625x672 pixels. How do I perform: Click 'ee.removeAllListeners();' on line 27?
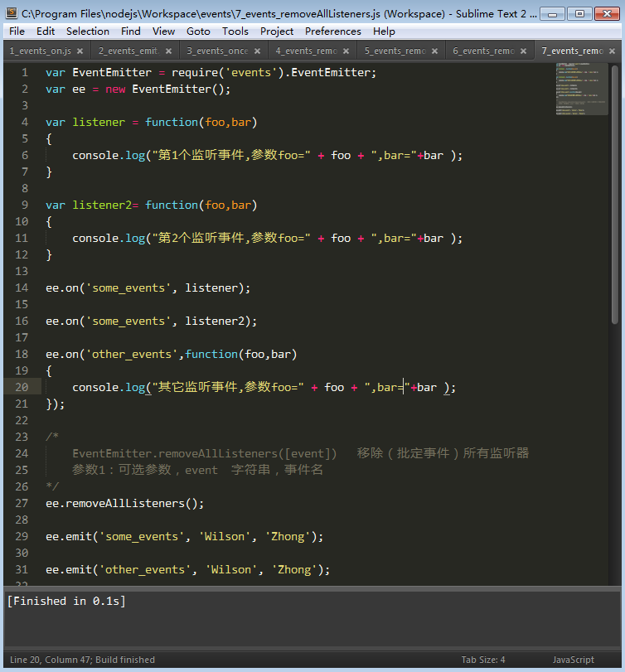[124, 503]
